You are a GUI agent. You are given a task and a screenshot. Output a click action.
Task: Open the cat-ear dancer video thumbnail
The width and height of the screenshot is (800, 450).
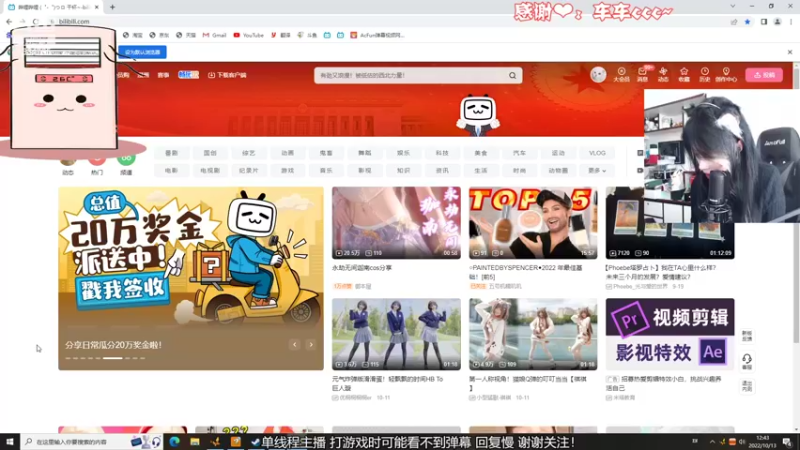533,334
